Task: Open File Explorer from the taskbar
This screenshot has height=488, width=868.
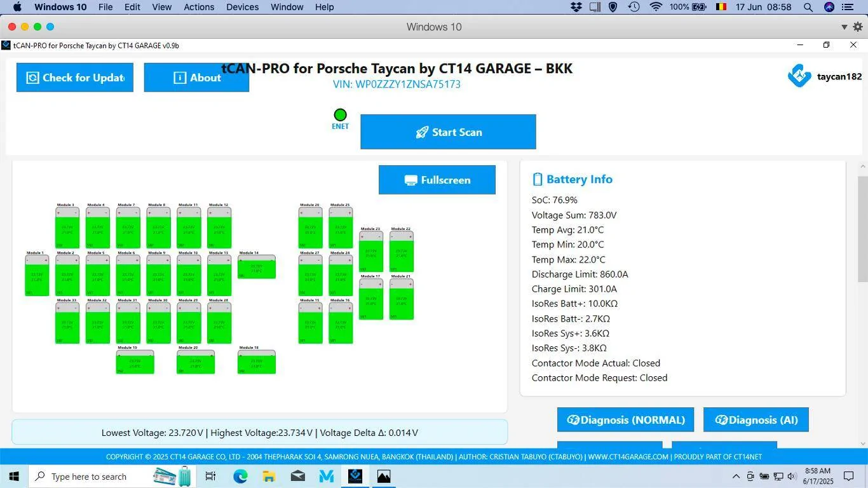Action: pos(269,476)
